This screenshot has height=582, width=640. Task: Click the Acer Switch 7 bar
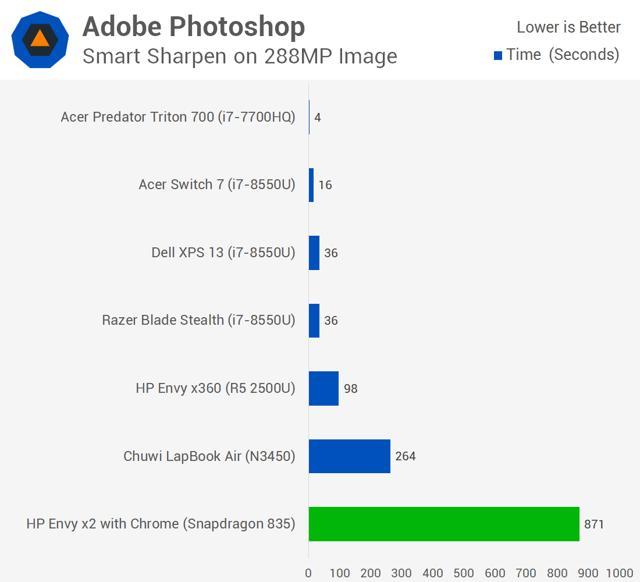click(311, 185)
